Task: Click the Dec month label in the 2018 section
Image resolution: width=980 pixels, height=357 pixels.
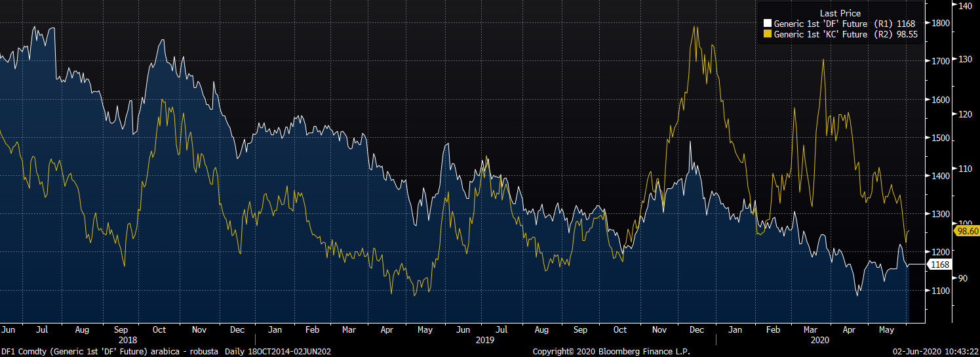Action: click(x=239, y=330)
